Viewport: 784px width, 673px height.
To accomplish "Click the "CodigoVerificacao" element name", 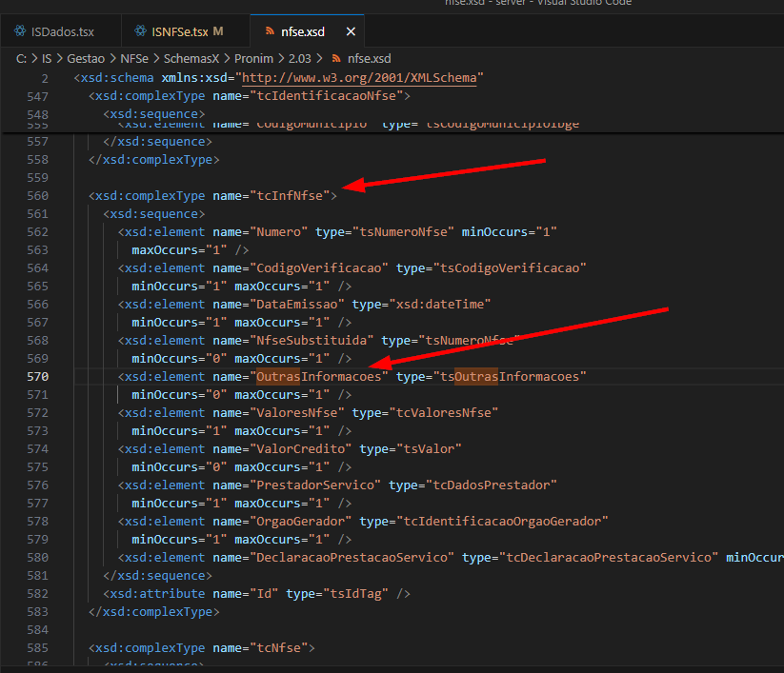I will click(x=318, y=268).
